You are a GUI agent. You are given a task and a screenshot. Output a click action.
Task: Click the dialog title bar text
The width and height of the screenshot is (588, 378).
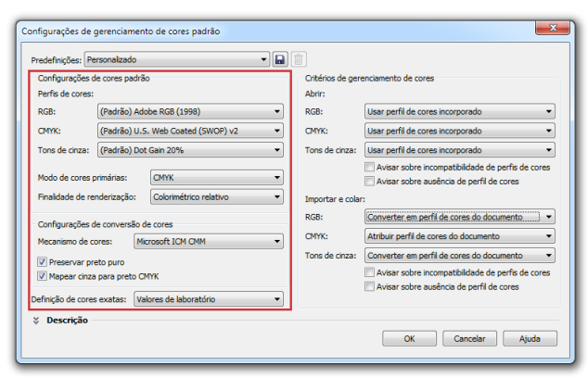click(x=121, y=31)
